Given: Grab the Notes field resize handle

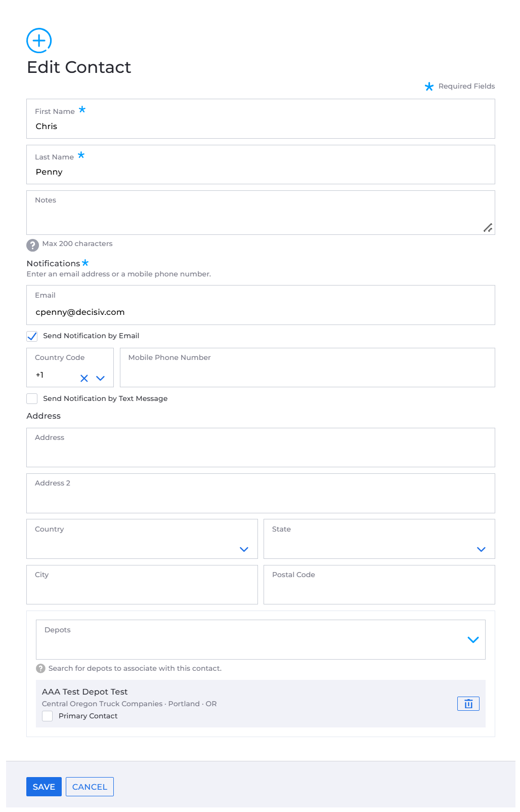Looking at the screenshot, I should click(x=488, y=228).
